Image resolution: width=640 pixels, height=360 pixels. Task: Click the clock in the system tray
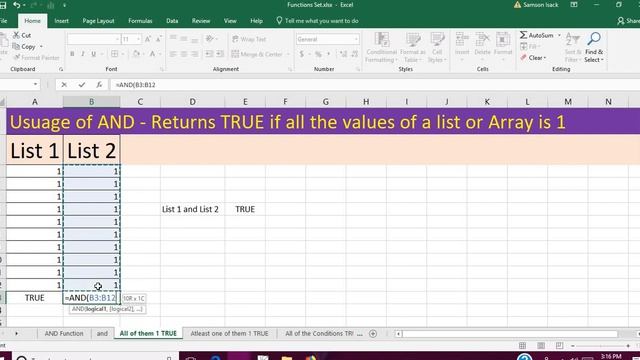(611, 356)
